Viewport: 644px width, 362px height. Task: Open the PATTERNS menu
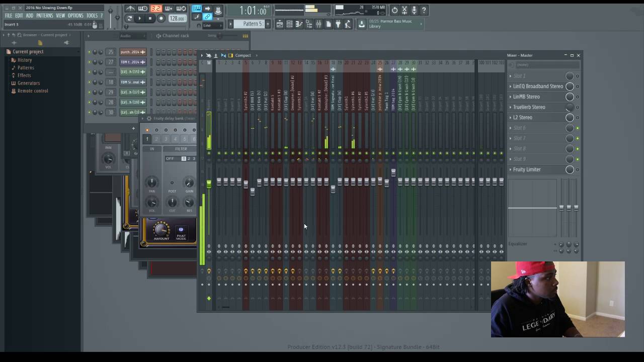[x=44, y=16]
